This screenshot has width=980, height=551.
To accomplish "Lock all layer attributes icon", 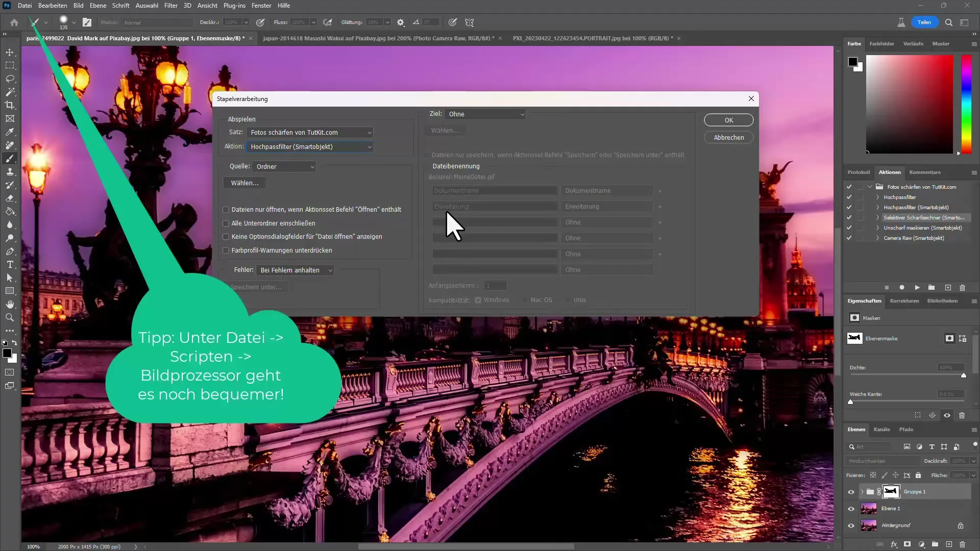I will coord(918,475).
